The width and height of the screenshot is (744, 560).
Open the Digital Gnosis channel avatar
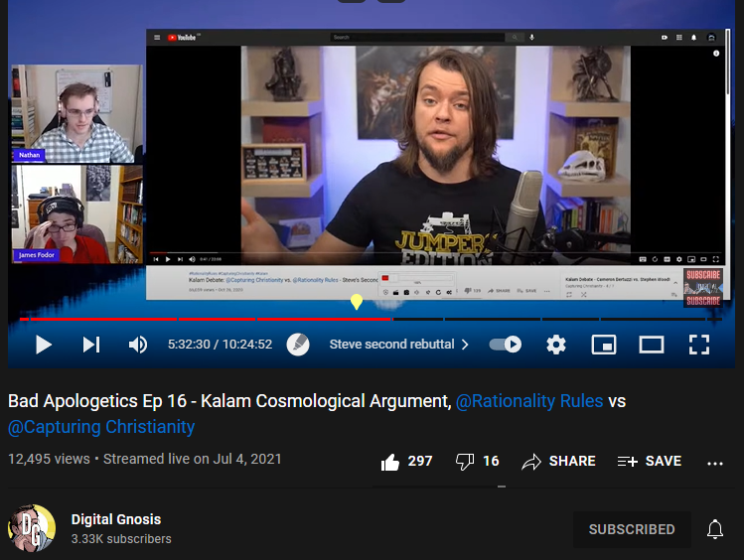pyautogui.click(x=32, y=528)
